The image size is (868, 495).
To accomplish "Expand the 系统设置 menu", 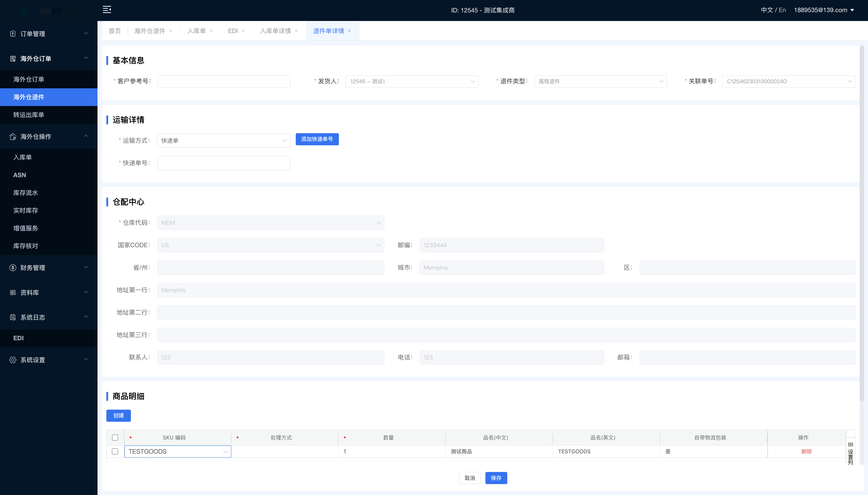I will click(86, 359).
